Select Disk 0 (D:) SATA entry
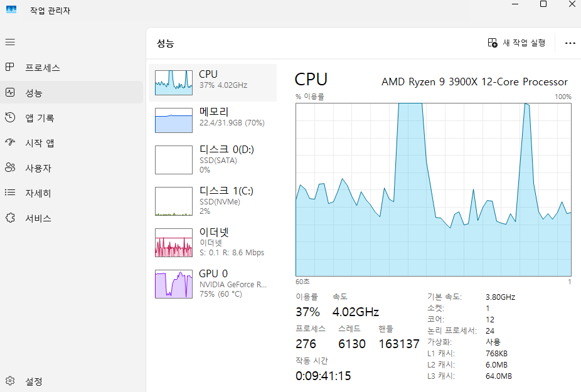Viewport: 581px width, 392px height. (x=213, y=159)
